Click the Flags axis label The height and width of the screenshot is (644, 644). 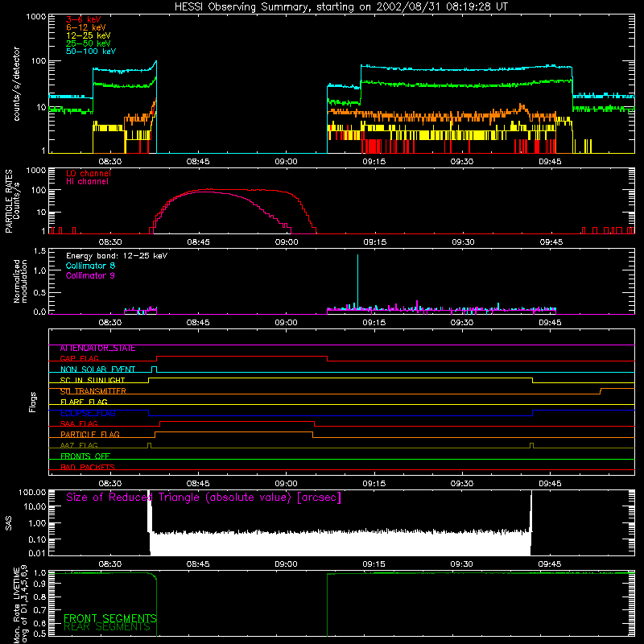(x=33, y=402)
